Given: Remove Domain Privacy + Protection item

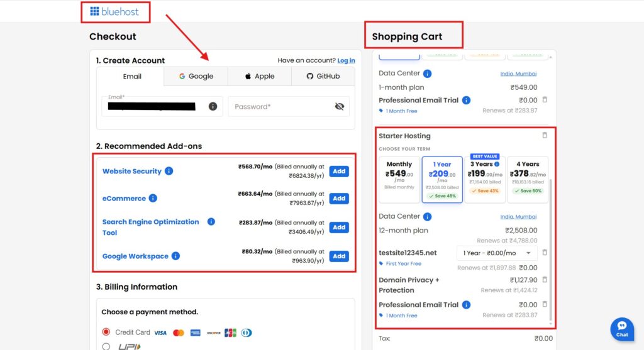Looking at the screenshot, I should [x=545, y=280].
